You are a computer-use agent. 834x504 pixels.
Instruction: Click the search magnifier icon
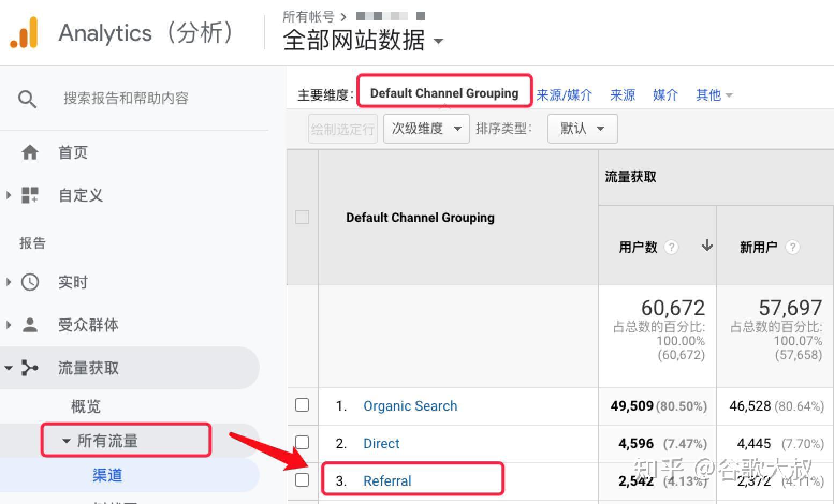pos(27,99)
